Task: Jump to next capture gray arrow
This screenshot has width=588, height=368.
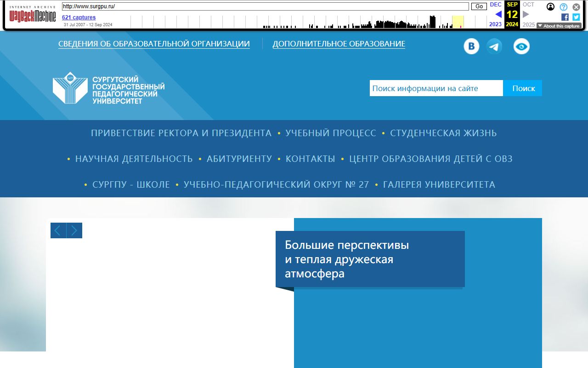Action: [526, 14]
